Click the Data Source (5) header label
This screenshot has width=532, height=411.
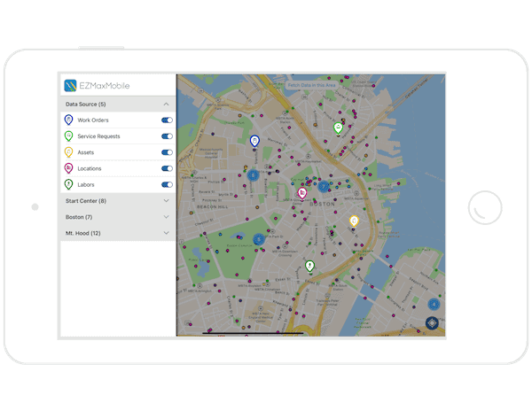click(85, 104)
